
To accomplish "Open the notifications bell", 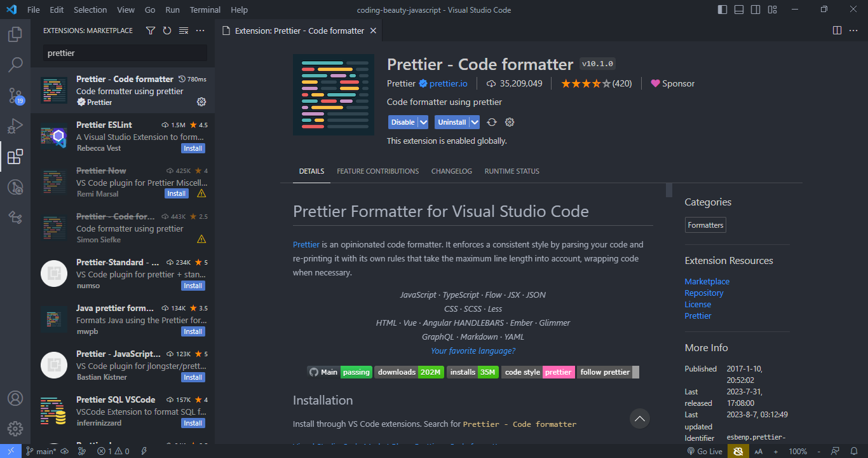I will coord(854,450).
